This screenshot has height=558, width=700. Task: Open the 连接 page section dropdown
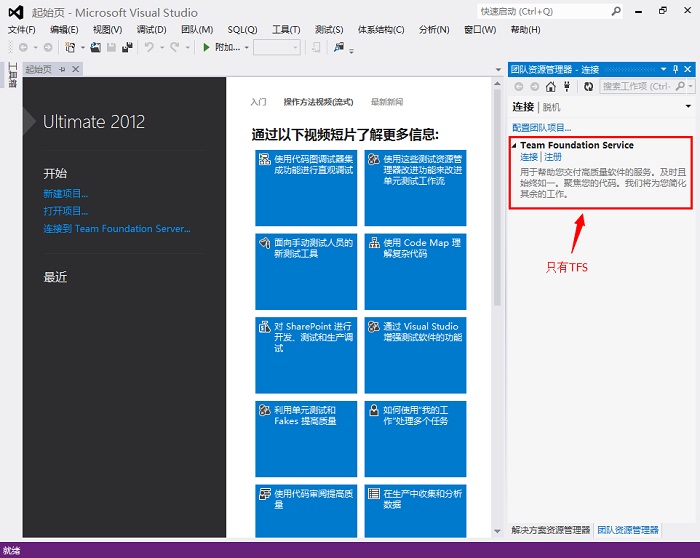click(x=688, y=106)
